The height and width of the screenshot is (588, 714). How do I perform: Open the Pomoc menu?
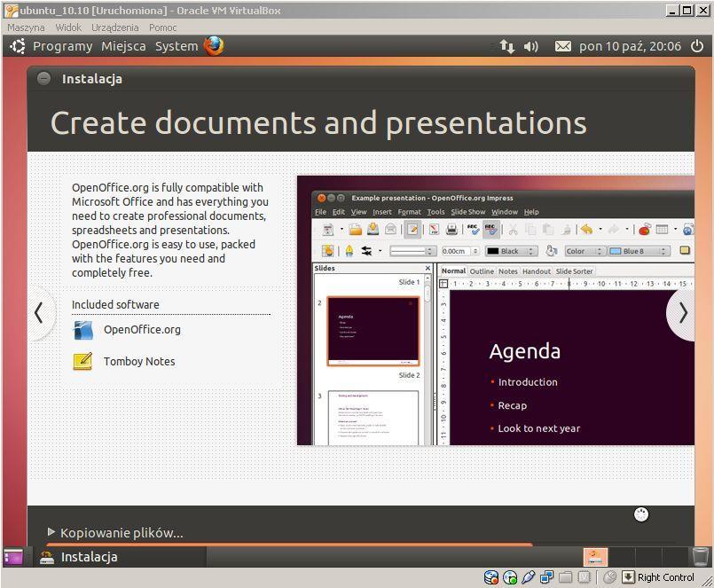[162, 27]
